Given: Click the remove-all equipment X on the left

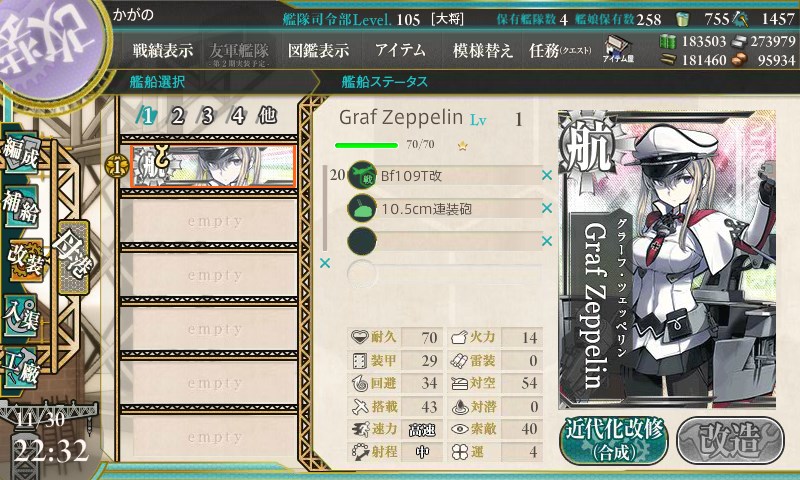Looking at the screenshot, I should [x=324, y=263].
